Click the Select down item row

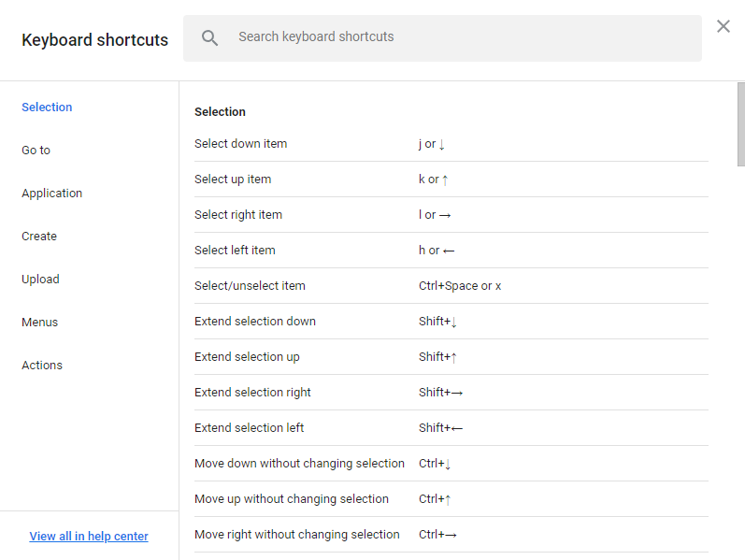(x=451, y=144)
